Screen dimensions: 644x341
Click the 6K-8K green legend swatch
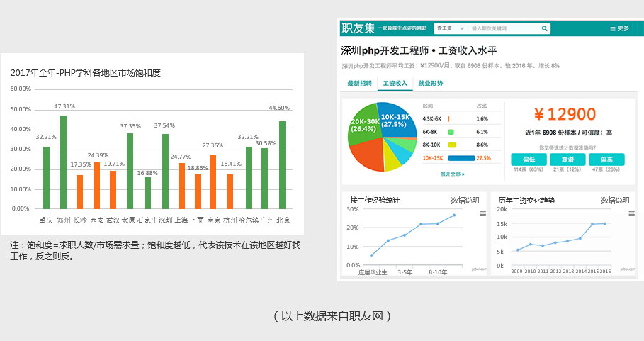click(x=451, y=132)
